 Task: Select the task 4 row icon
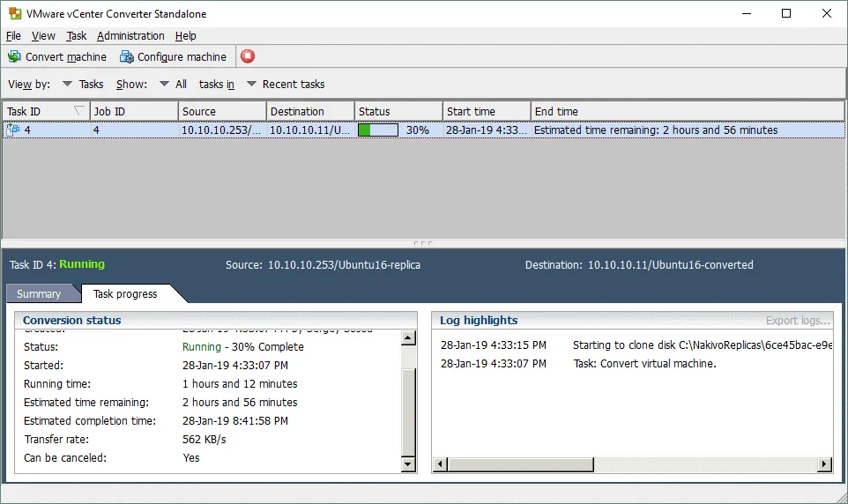pyautogui.click(x=13, y=130)
